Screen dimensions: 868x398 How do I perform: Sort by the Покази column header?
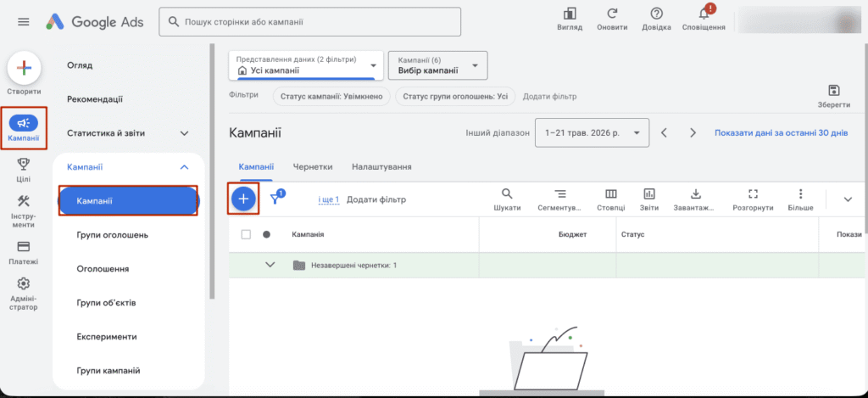click(x=849, y=234)
